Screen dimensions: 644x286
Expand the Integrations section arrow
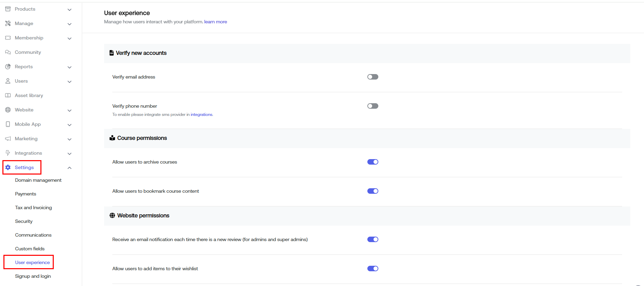click(70, 154)
